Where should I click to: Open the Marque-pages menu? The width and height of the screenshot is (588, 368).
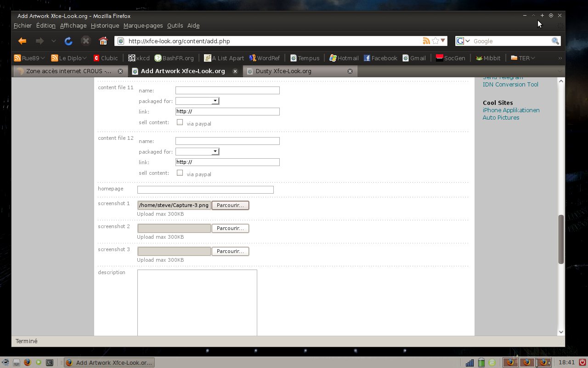[x=143, y=26]
